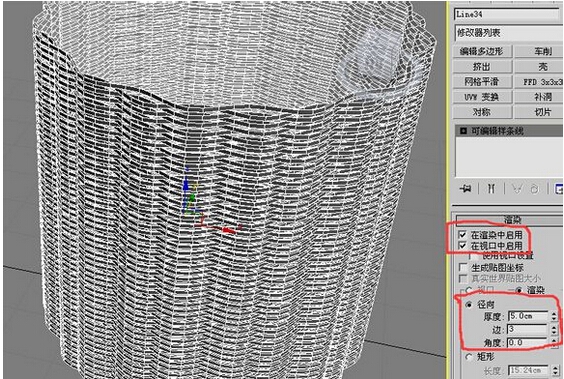Apply the 挤出 modifier

pos(482,67)
